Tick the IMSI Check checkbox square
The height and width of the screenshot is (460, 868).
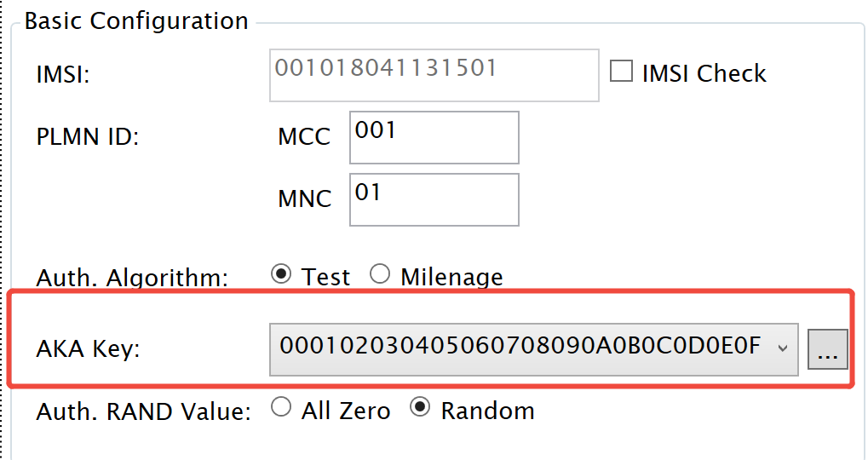tap(622, 72)
